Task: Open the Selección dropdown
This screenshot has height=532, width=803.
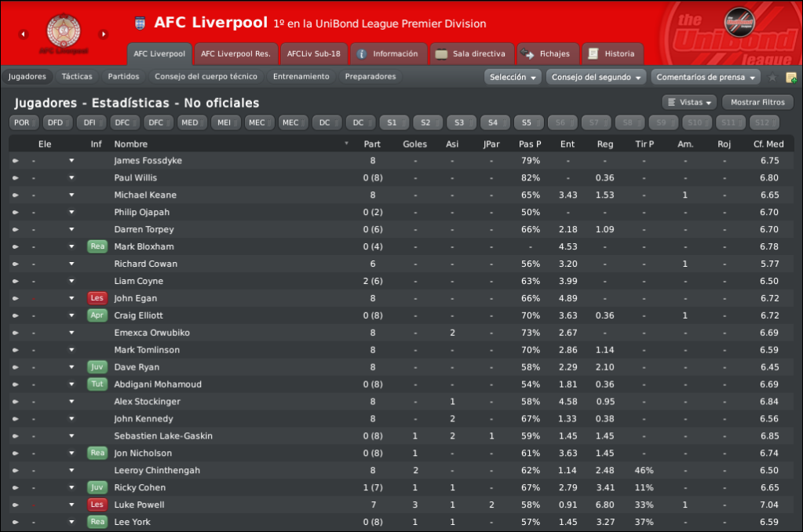Action: [x=513, y=78]
